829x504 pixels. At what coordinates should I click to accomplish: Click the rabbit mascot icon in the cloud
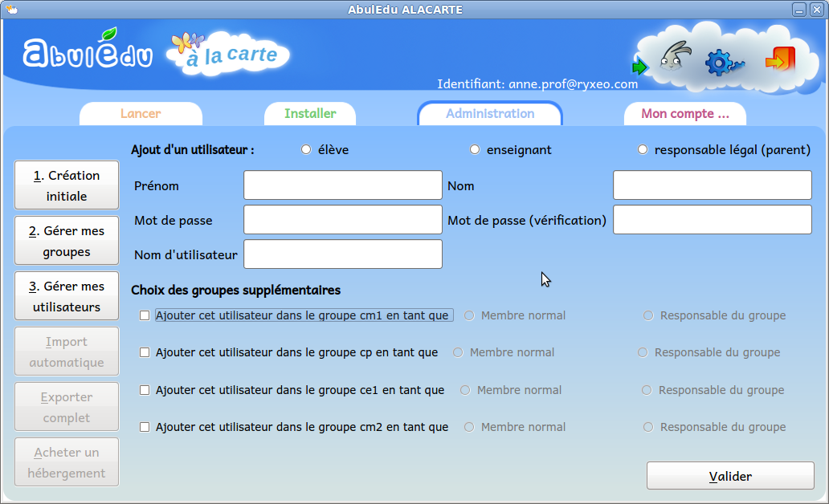pos(675,57)
